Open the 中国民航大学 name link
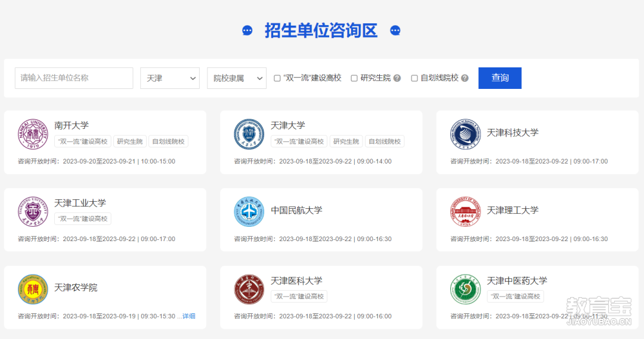Viewport: 644px width, 339px height. pos(296,210)
